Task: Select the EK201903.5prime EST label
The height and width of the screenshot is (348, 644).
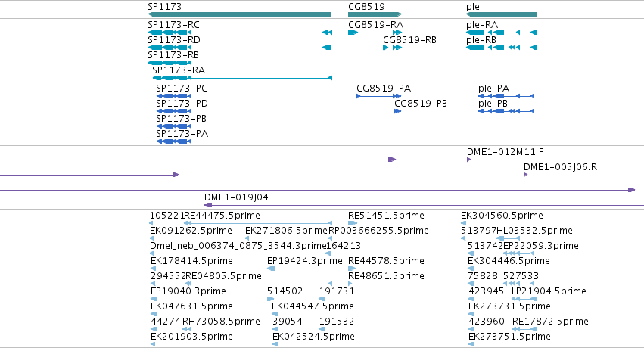Action: (x=191, y=337)
